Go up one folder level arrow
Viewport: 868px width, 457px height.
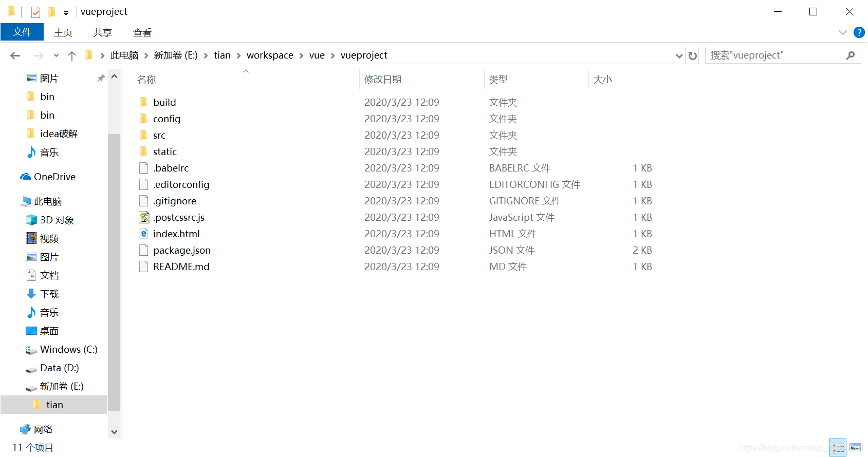(72, 55)
